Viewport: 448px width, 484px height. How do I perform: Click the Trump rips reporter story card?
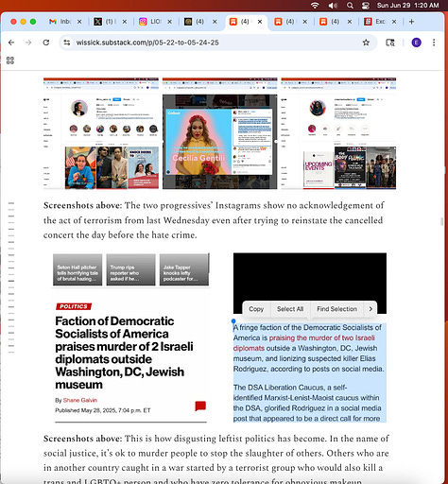click(130, 269)
